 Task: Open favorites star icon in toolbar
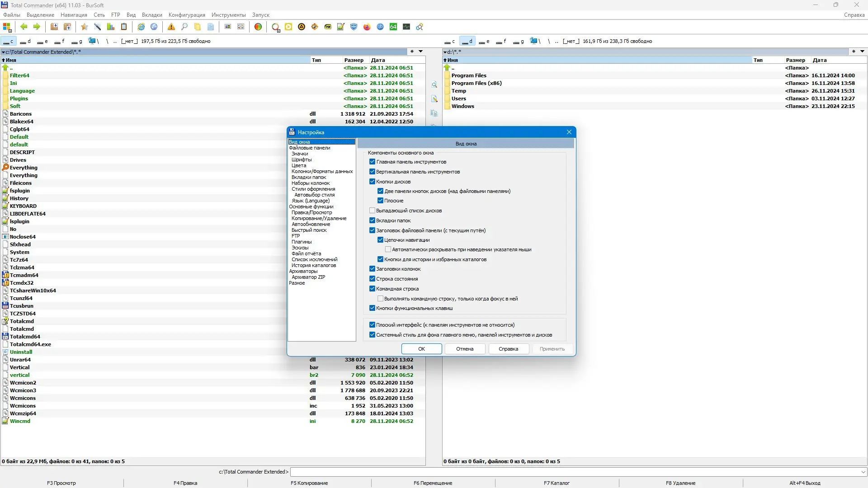(84, 27)
